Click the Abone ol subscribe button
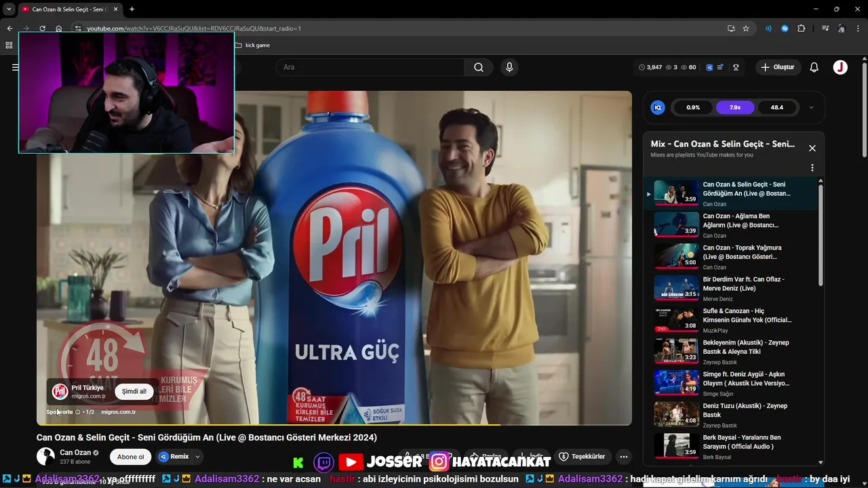Screen dimensions: 868x488 click(131, 457)
